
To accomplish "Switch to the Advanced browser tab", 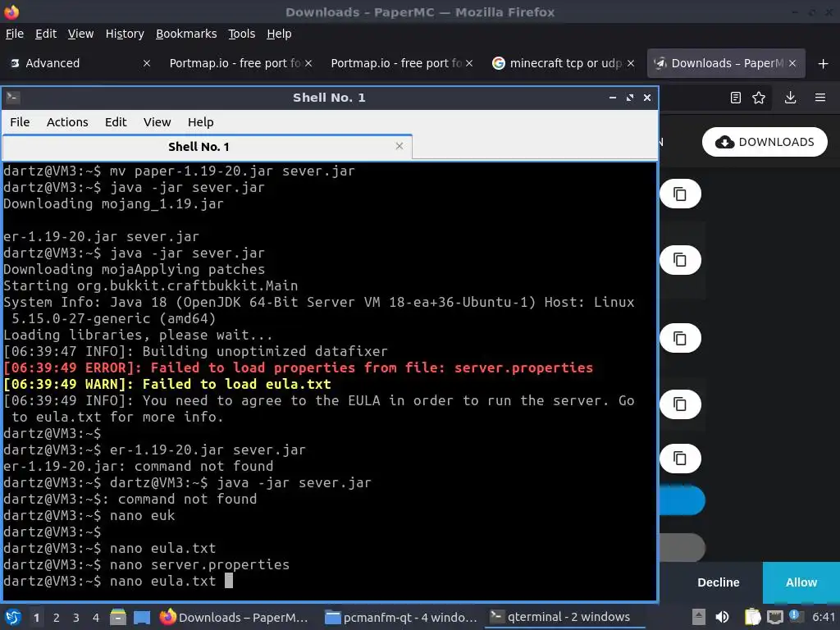I will click(x=80, y=63).
